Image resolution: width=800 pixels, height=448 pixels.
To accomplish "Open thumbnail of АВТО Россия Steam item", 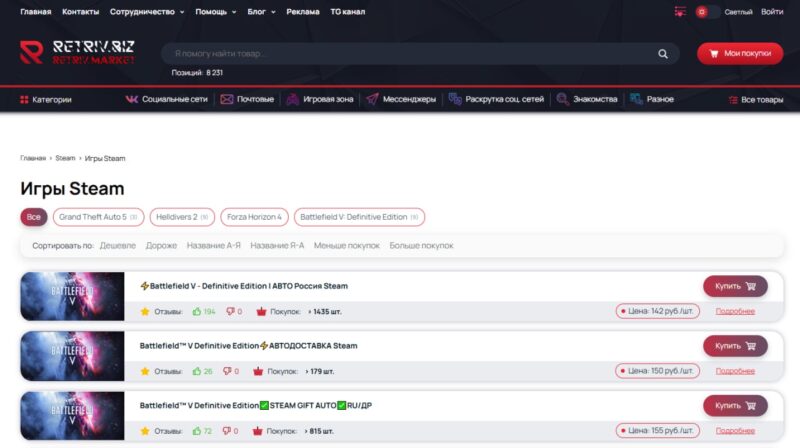I will coord(72,296).
